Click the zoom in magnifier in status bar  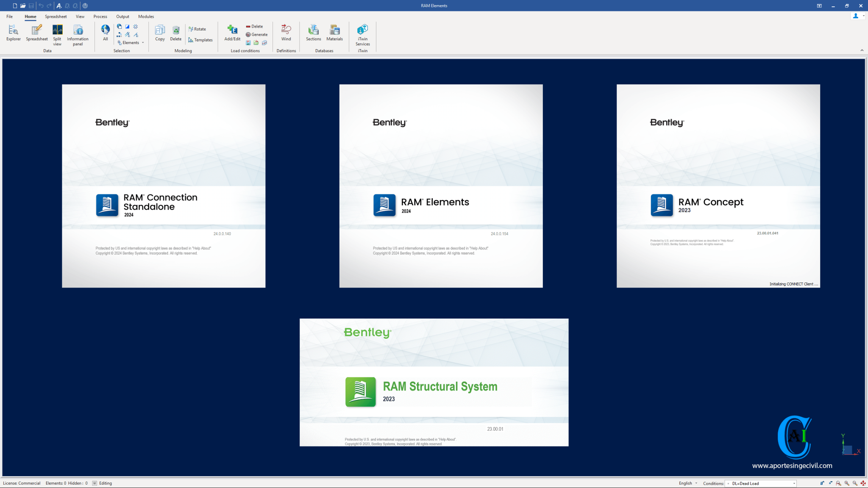click(846, 483)
